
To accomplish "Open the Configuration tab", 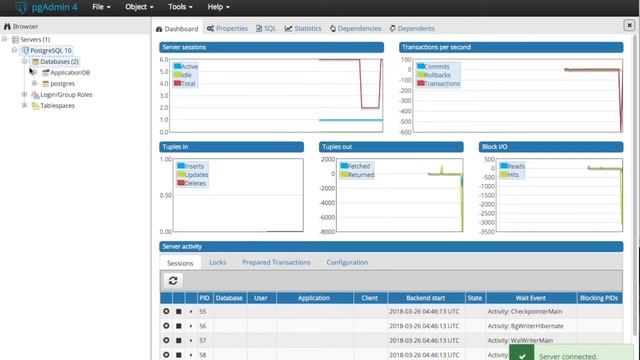I will tap(347, 262).
